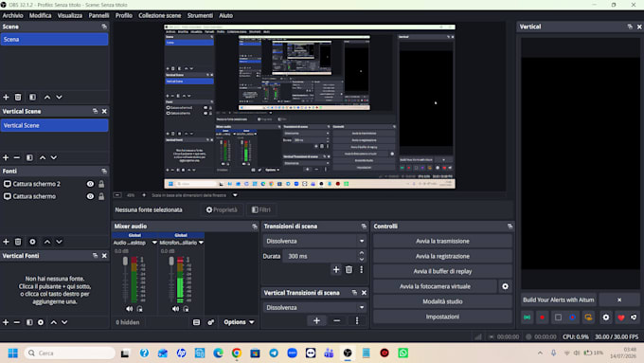Open filters icon in Vertical Scene panel
The width and height of the screenshot is (644, 363).
tap(29, 158)
